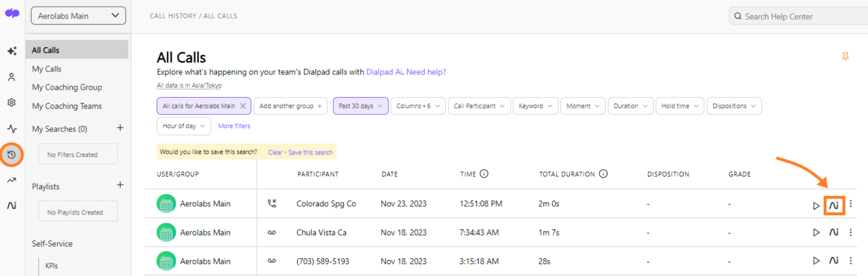The width and height of the screenshot is (868, 276).
Task: Open Ai summary for Colorado Spg Co call
Action: (834, 206)
